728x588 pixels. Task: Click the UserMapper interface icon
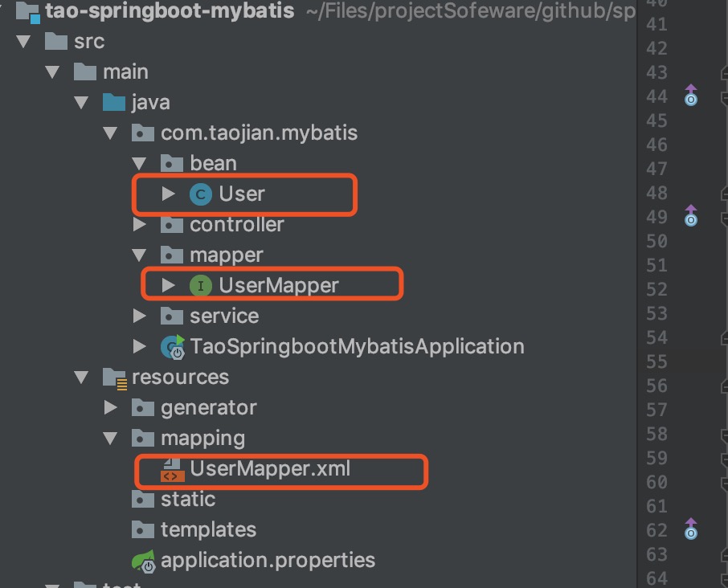coord(200,285)
